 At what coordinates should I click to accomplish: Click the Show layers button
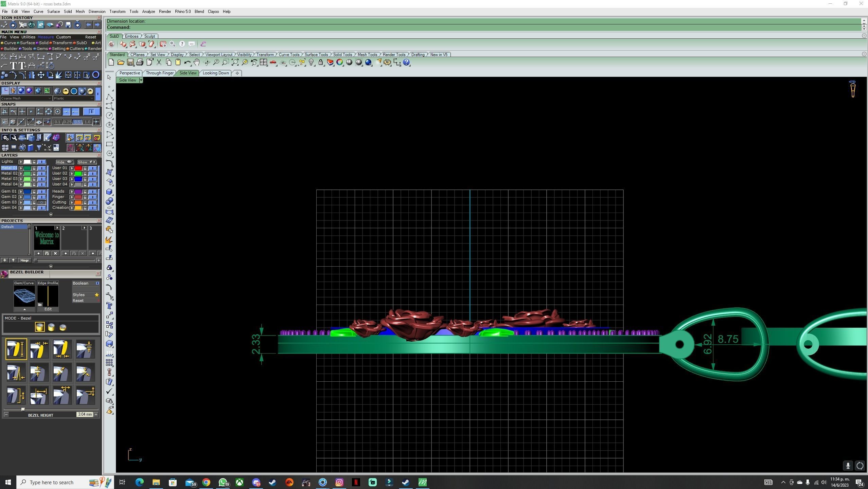pos(87,162)
